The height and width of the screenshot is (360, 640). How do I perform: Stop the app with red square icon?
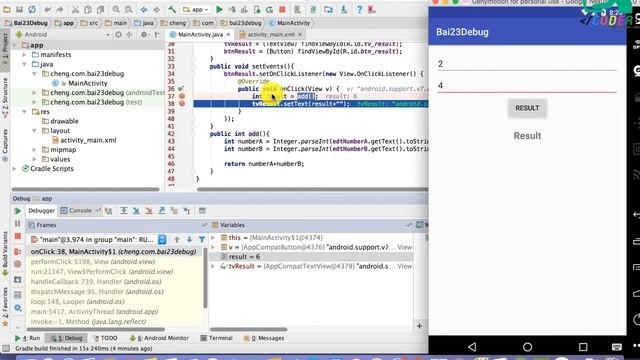click(282, 9)
